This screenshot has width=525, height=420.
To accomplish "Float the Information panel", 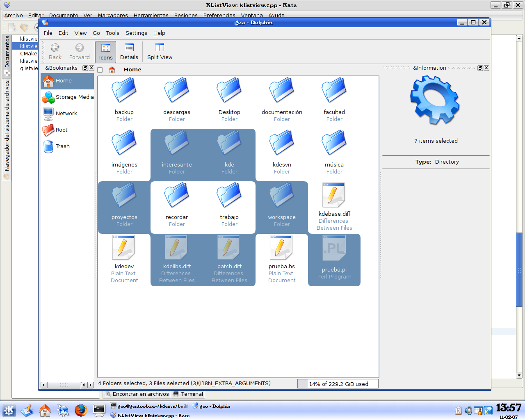I will click(x=480, y=68).
